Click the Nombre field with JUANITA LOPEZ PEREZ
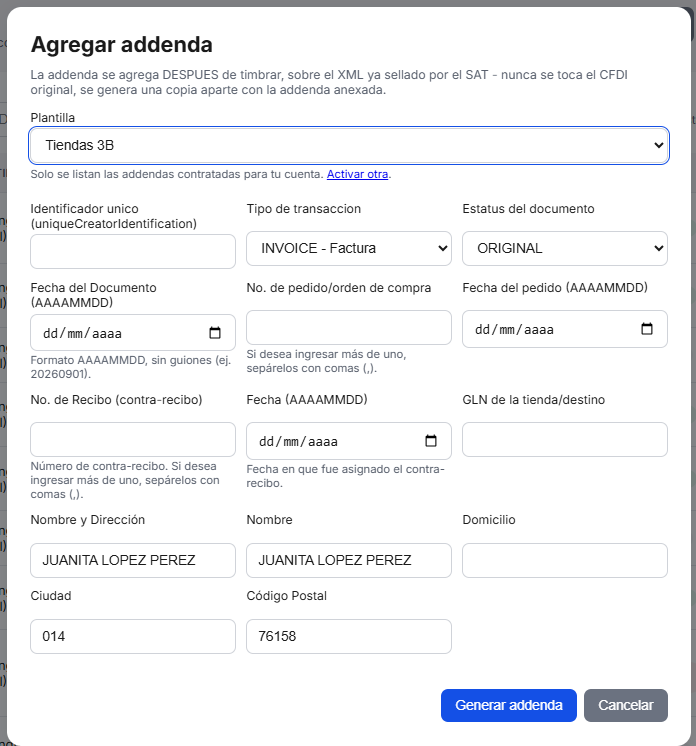This screenshot has width=696, height=746. click(x=349, y=560)
